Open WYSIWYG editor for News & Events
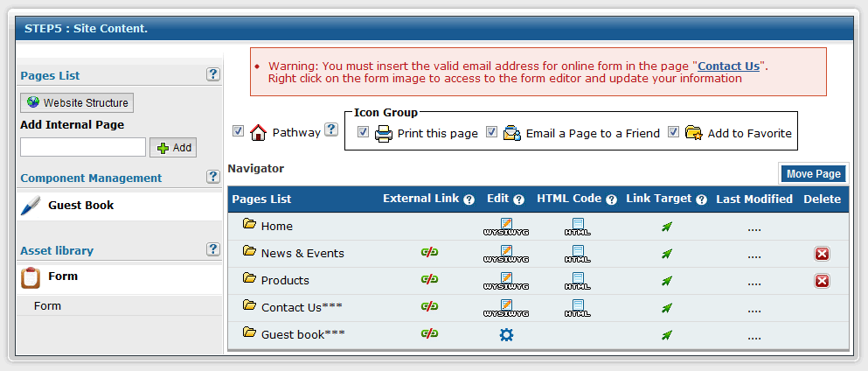The height and width of the screenshot is (371, 868). pos(506,254)
